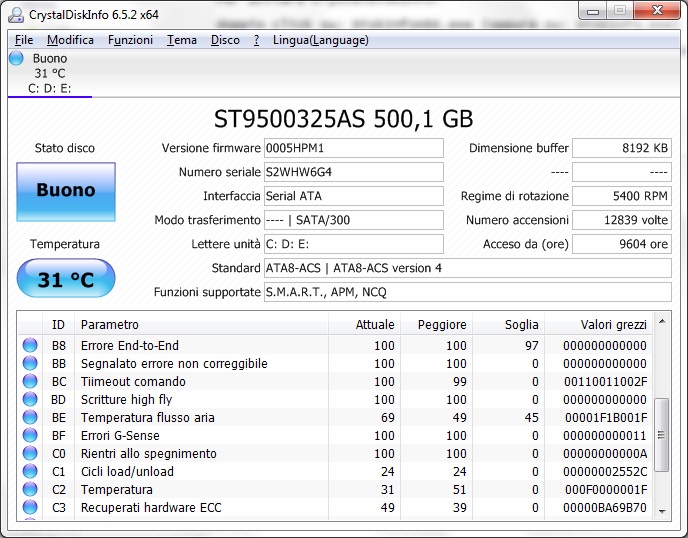This screenshot has height=538, width=688.
Task: Click the Valori grezzi column header
Action: coord(598,325)
